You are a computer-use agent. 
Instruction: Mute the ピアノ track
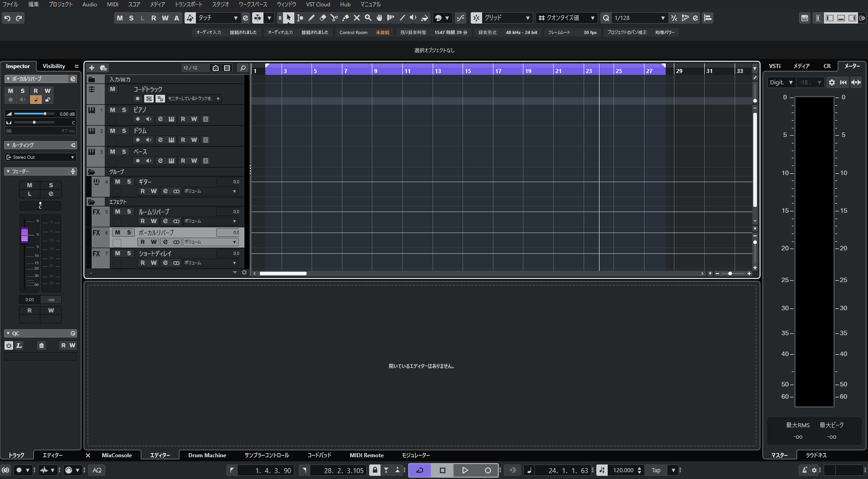tap(112, 110)
